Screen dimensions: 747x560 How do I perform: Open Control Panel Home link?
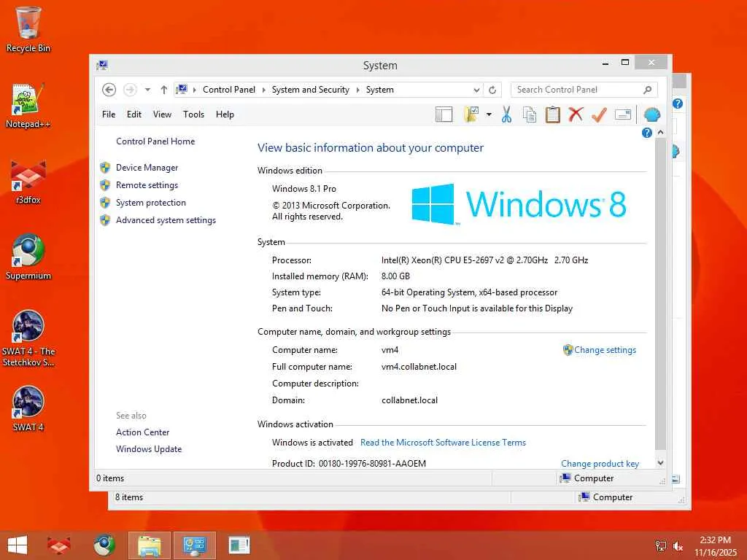click(x=155, y=141)
